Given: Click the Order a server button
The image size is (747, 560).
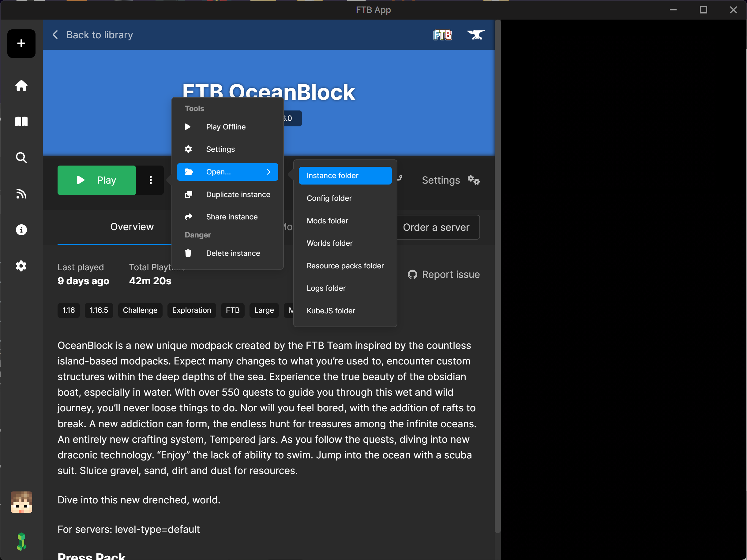Looking at the screenshot, I should click(x=436, y=227).
